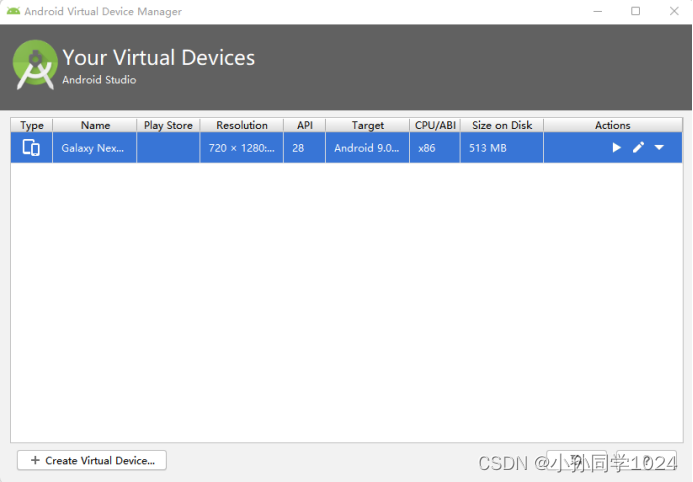Sort by the API column header
The width and height of the screenshot is (693, 482).
click(305, 125)
